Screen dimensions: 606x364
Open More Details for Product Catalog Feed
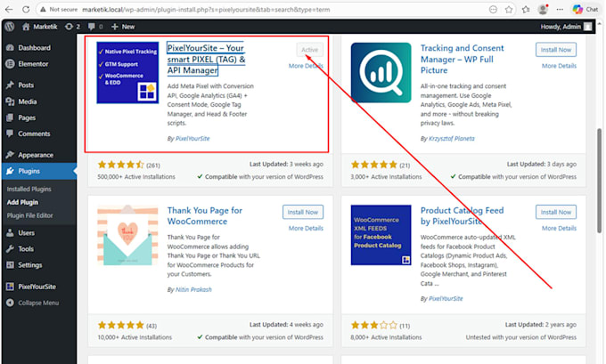pos(559,228)
